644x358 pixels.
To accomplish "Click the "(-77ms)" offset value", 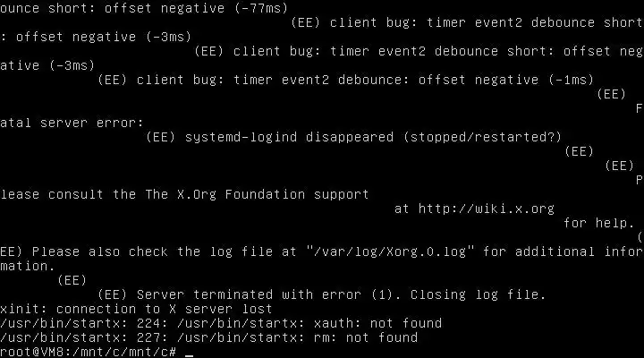I will click(x=261, y=8).
